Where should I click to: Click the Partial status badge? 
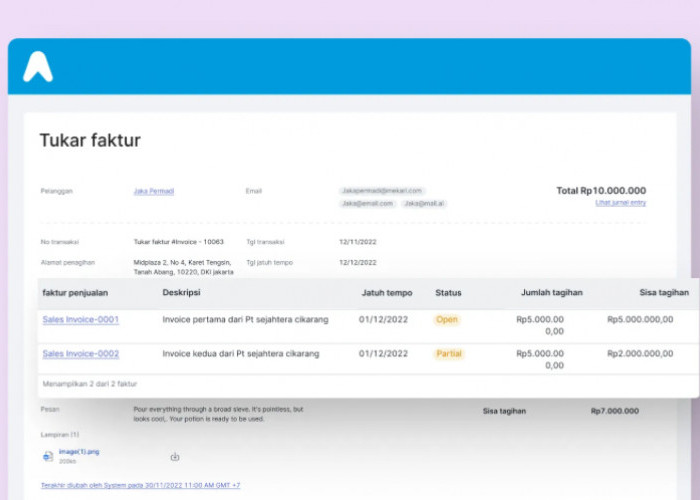pos(449,354)
